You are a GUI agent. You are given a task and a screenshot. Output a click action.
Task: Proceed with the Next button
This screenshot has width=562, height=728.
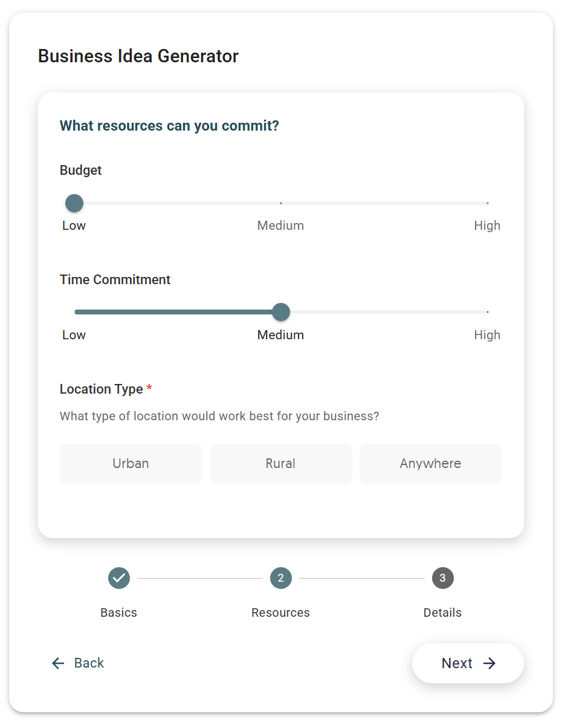tap(468, 663)
